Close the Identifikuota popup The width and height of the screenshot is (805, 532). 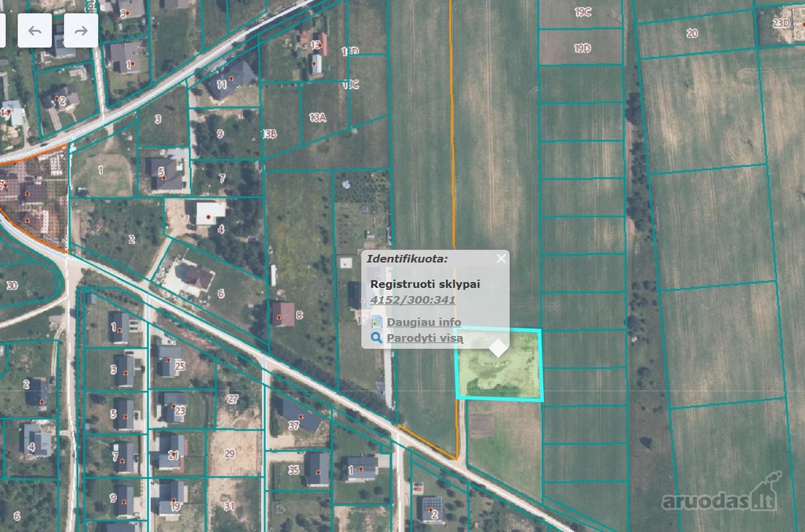(500, 258)
